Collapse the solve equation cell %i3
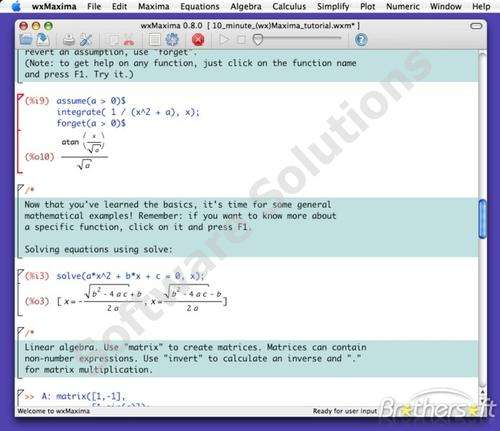 (20, 273)
